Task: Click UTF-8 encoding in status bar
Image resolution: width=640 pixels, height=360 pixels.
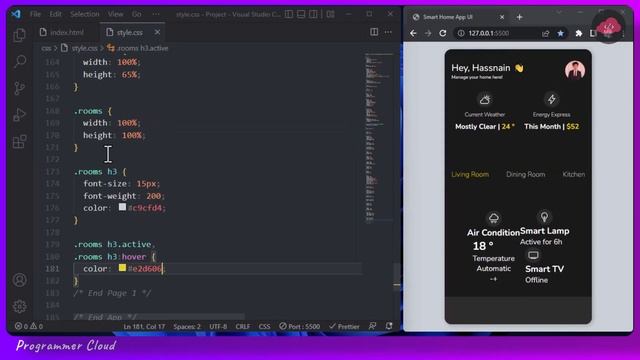Action: tap(218, 327)
